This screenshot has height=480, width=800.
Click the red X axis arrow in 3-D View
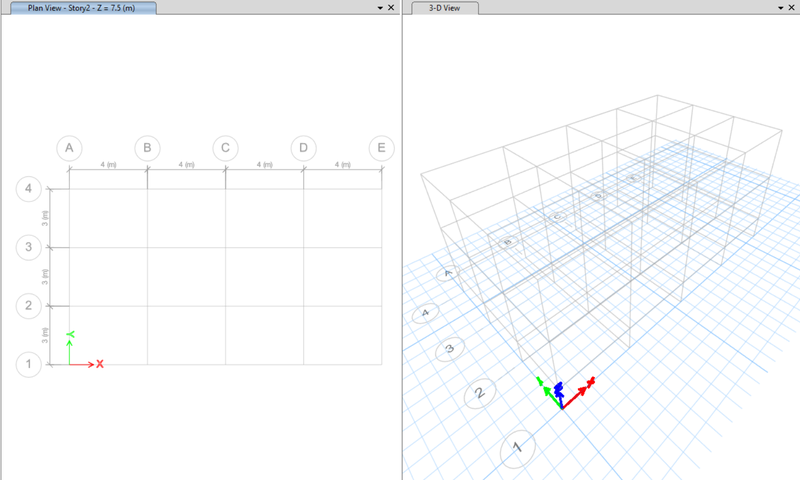(578, 393)
